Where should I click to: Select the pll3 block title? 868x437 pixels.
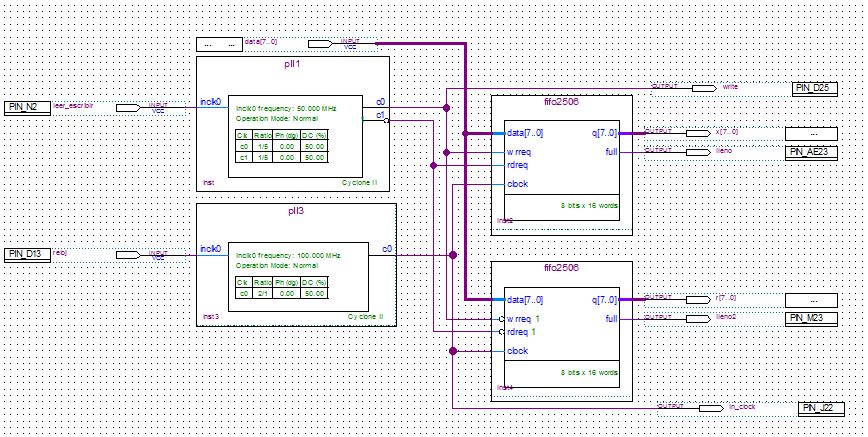(296, 211)
